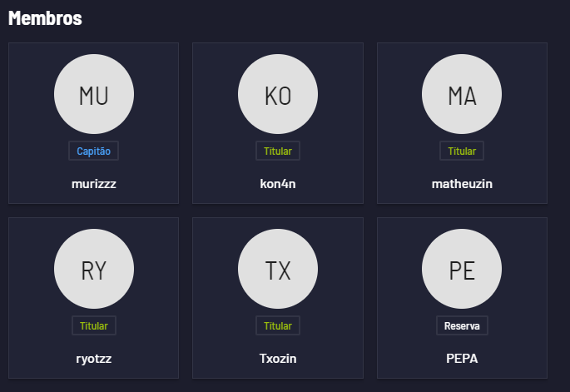Click the Titular badge under kon4n
Image resolution: width=570 pixels, height=392 pixels.
tap(278, 151)
